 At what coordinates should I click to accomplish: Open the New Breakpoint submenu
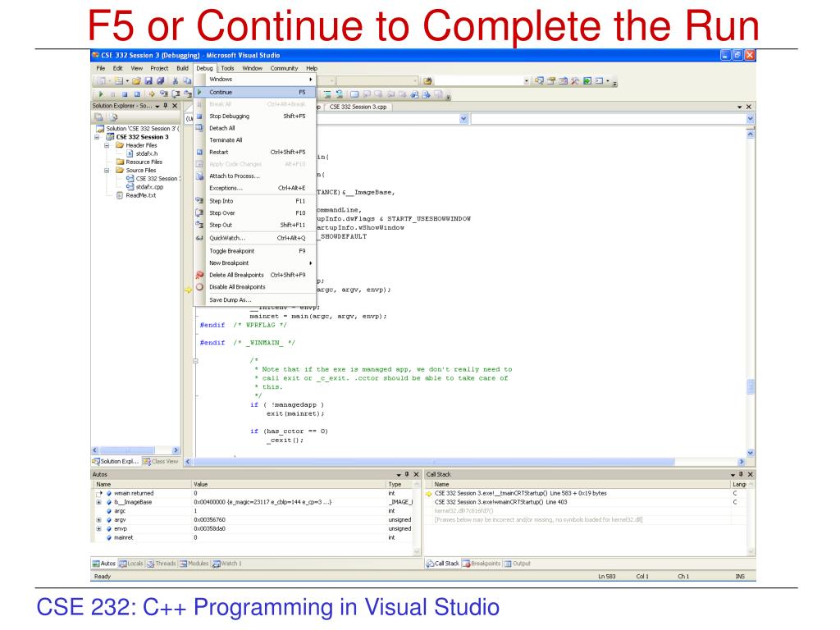coord(255,263)
